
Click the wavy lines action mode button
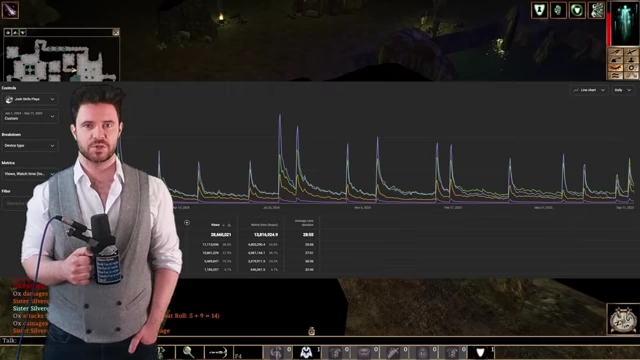(x=616, y=76)
